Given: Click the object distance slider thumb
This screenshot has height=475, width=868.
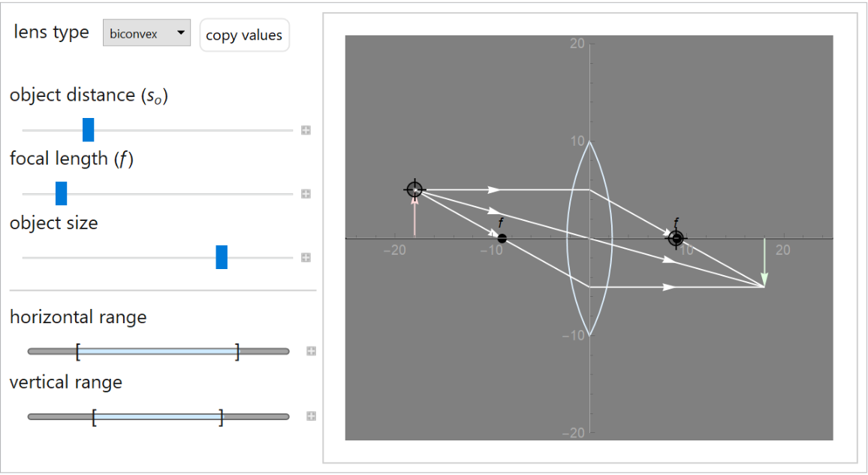Looking at the screenshot, I should click(88, 130).
